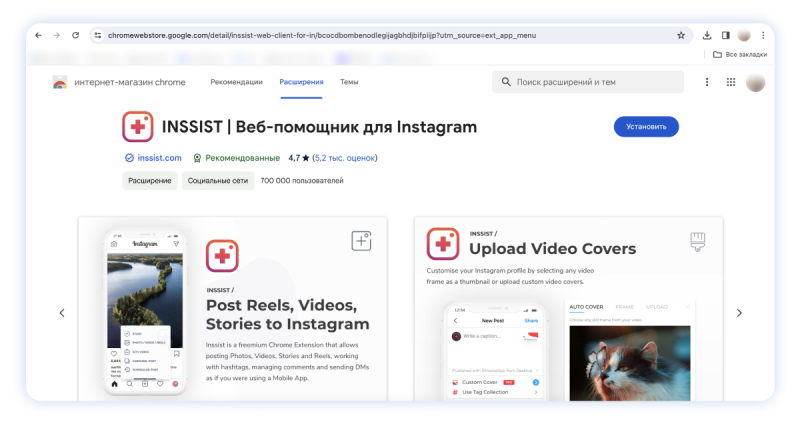Open the browser downloads icon

(707, 35)
